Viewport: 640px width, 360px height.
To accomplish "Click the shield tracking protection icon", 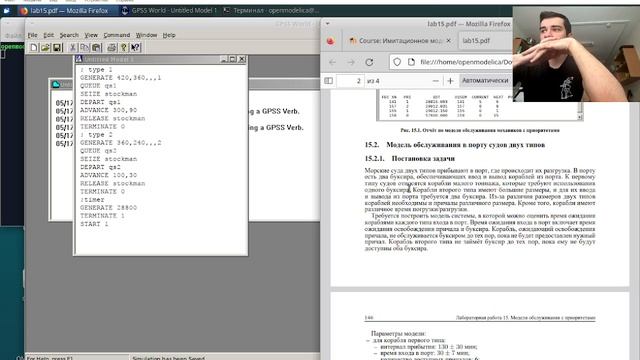I will (397, 62).
